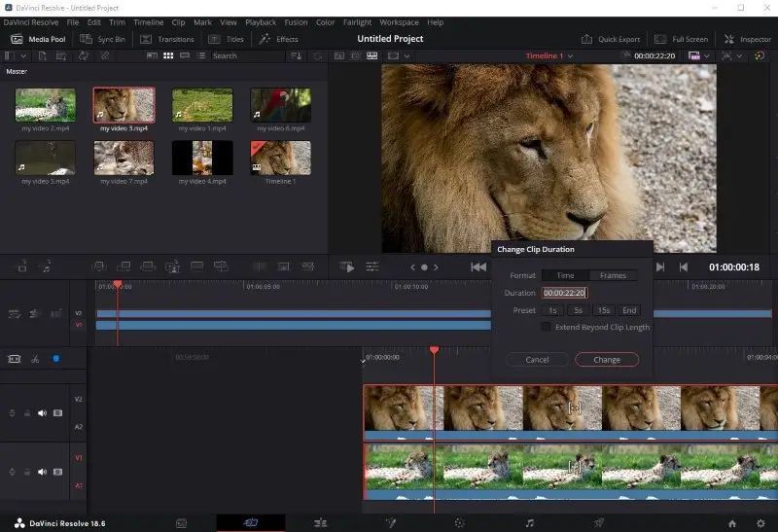Open the Playback menu
The width and height of the screenshot is (778, 532).
[x=261, y=22]
